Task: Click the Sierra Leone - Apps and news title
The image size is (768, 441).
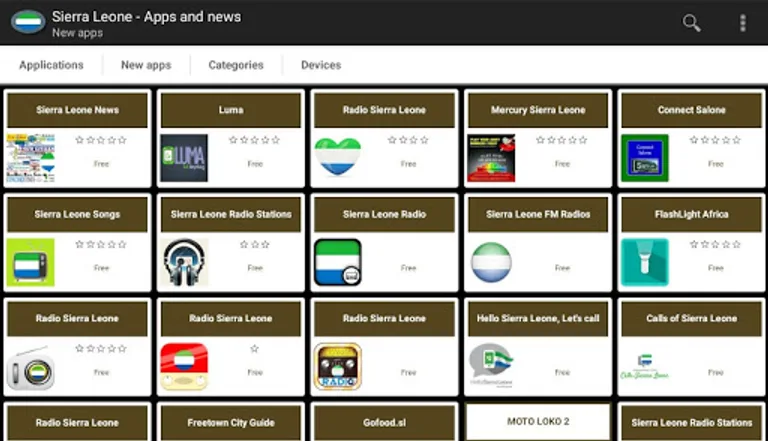Action: pos(146,17)
